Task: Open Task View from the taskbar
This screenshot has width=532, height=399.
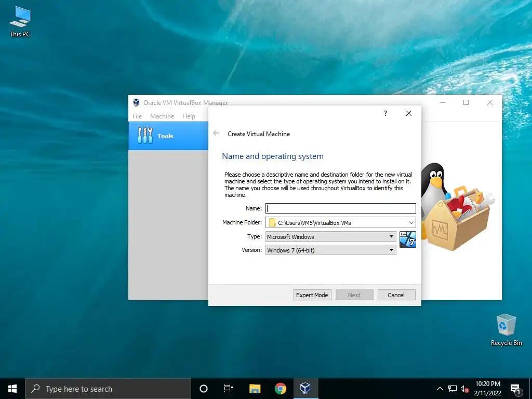Action: pos(229,389)
